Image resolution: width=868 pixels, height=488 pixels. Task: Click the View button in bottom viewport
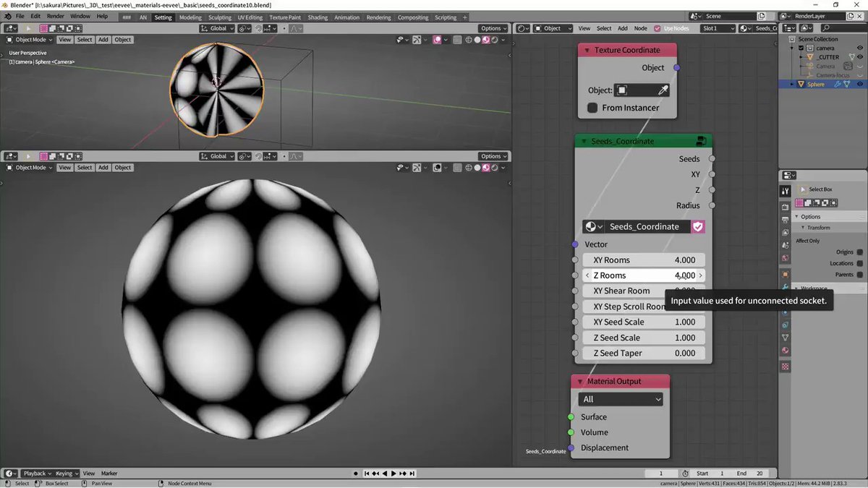[x=65, y=168]
